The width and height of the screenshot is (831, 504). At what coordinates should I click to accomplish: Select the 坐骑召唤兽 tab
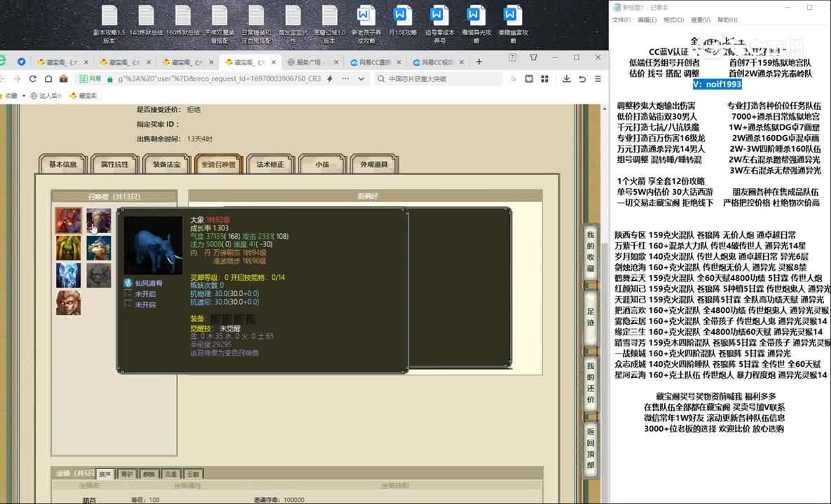tap(219, 164)
